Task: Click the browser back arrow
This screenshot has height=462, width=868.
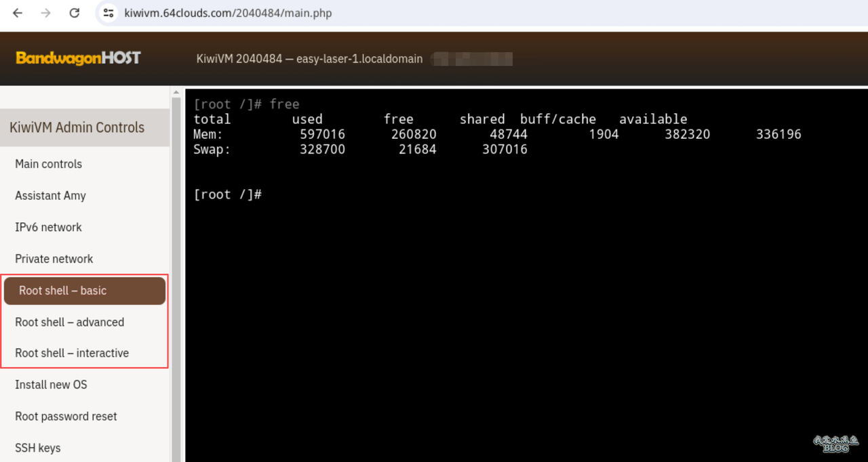Action: 18,13
